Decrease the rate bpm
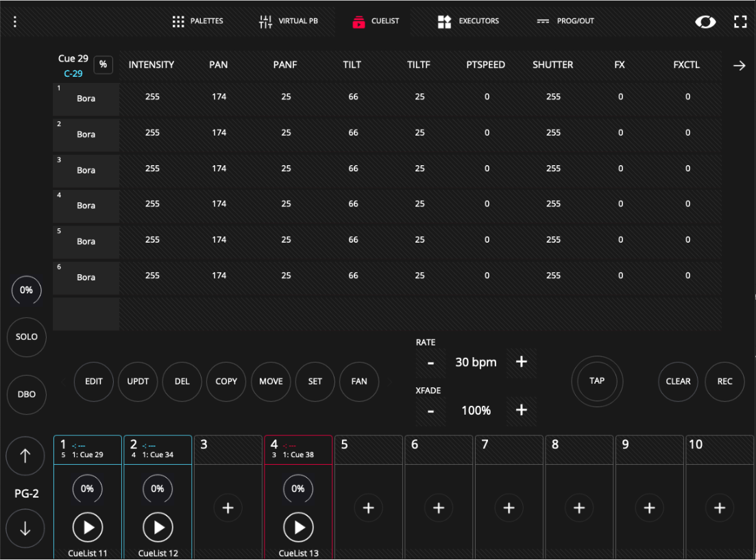This screenshot has height=560, width=756. (430, 363)
